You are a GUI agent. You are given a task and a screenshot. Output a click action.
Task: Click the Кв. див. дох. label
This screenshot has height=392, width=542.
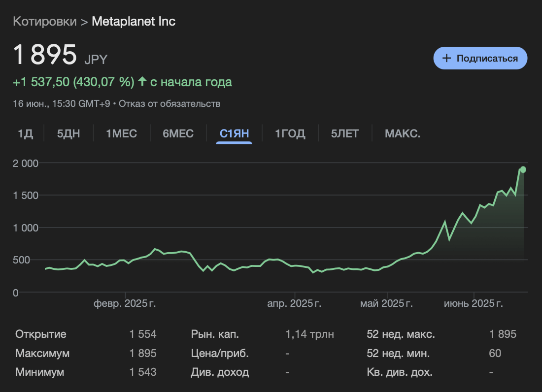[400, 372]
